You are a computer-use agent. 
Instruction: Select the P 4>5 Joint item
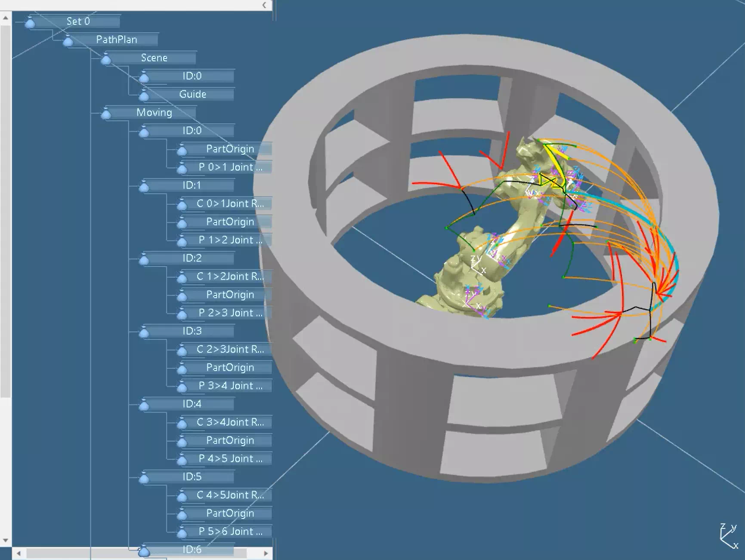tap(230, 458)
